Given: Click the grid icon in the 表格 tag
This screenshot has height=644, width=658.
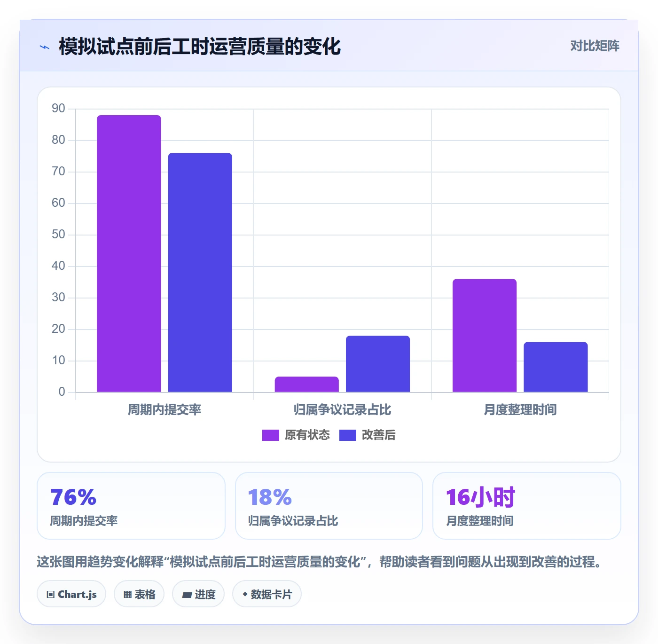Looking at the screenshot, I should [127, 595].
